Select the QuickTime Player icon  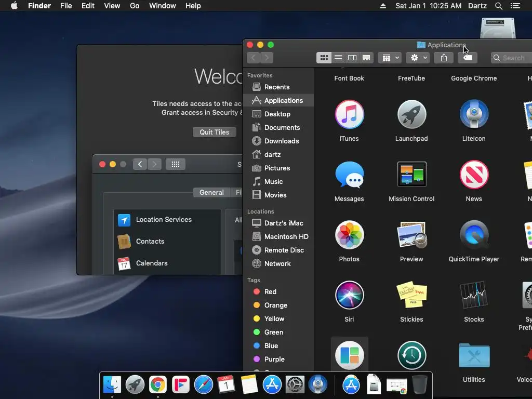click(x=474, y=235)
